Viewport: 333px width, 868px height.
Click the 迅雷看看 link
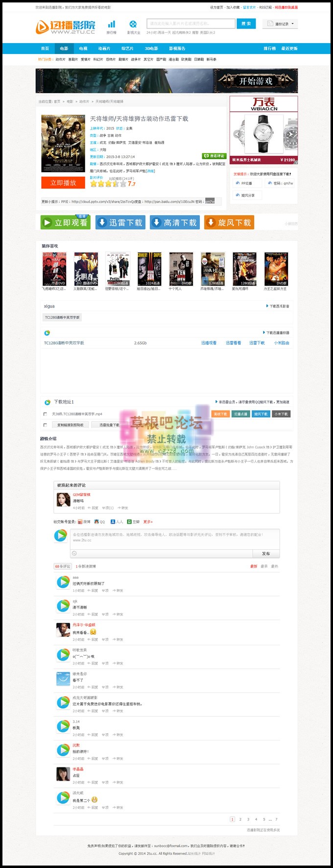[233, 343]
